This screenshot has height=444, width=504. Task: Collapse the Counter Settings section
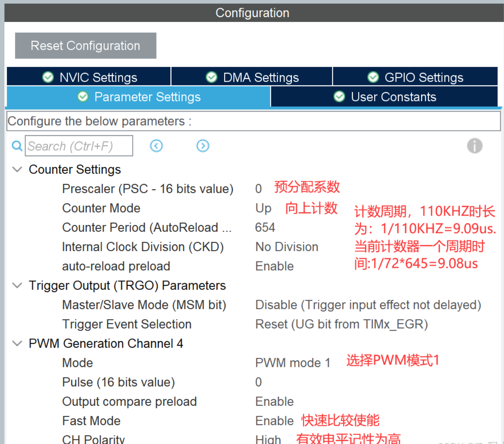click(x=17, y=169)
